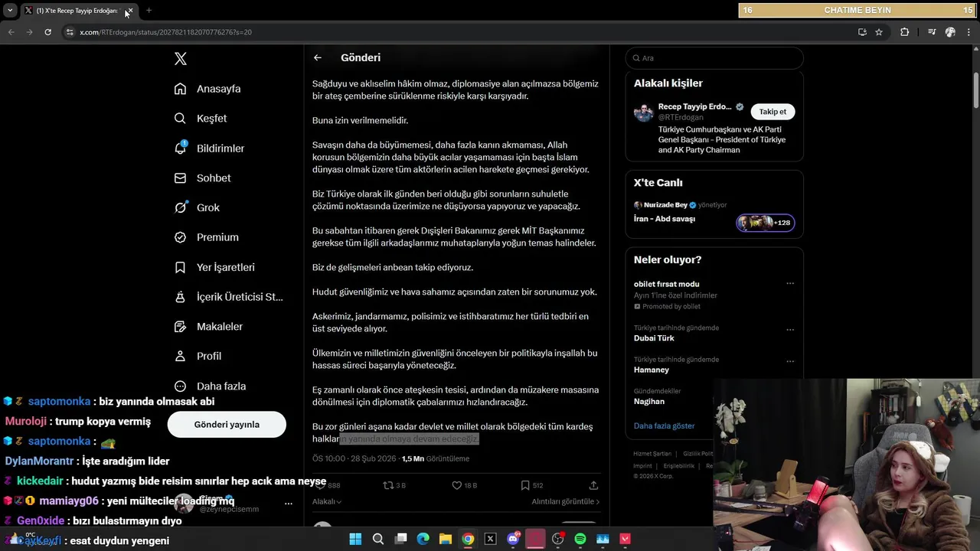Launch Microsoft Edge from taskbar
980x551 pixels.
pyautogui.click(x=423, y=540)
